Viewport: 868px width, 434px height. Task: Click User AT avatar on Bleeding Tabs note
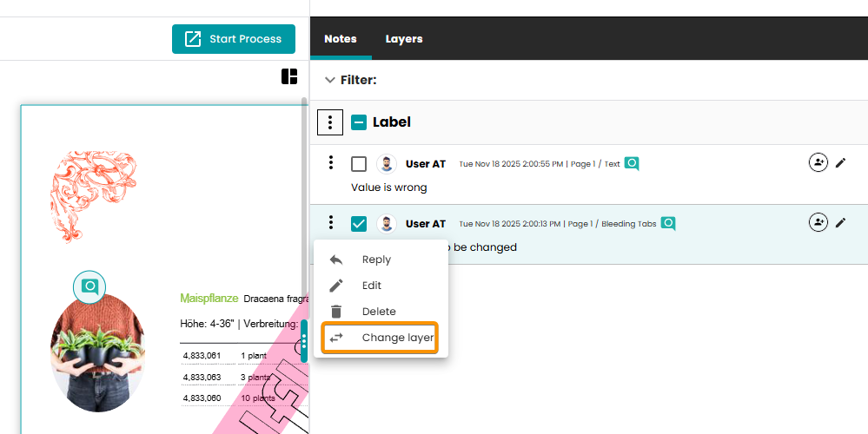pyautogui.click(x=387, y=224)
